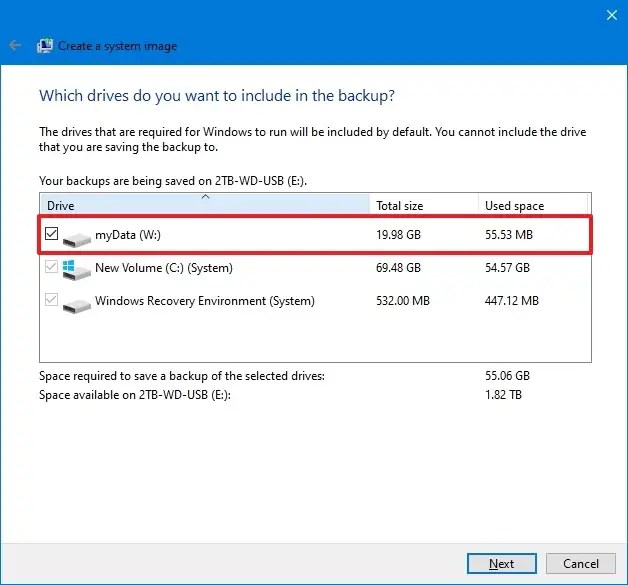The height and width of the screenshot is (585, 628).
Task: Select Windows Recovery Environment (System) label
Action: click(x=205, y=301)
